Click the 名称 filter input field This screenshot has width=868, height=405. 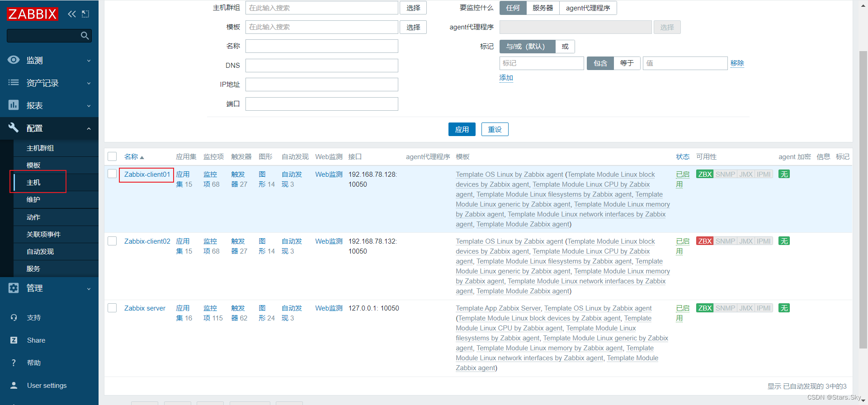click(x=321, y=46)
